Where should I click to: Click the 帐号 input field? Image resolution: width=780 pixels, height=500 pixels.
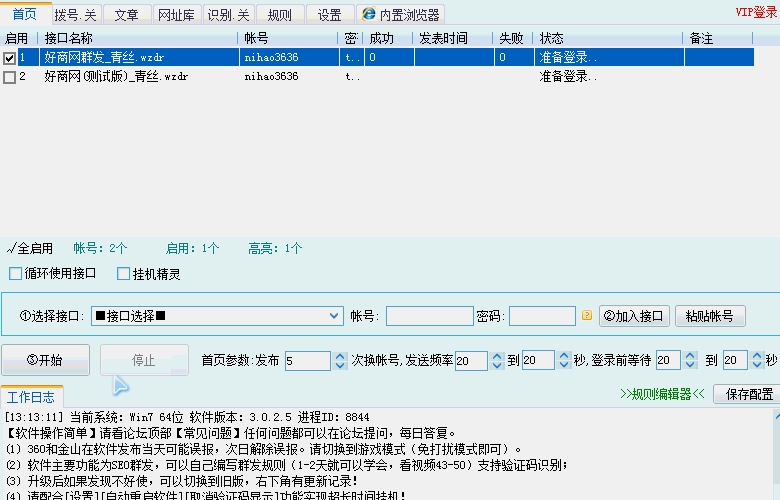429,316
